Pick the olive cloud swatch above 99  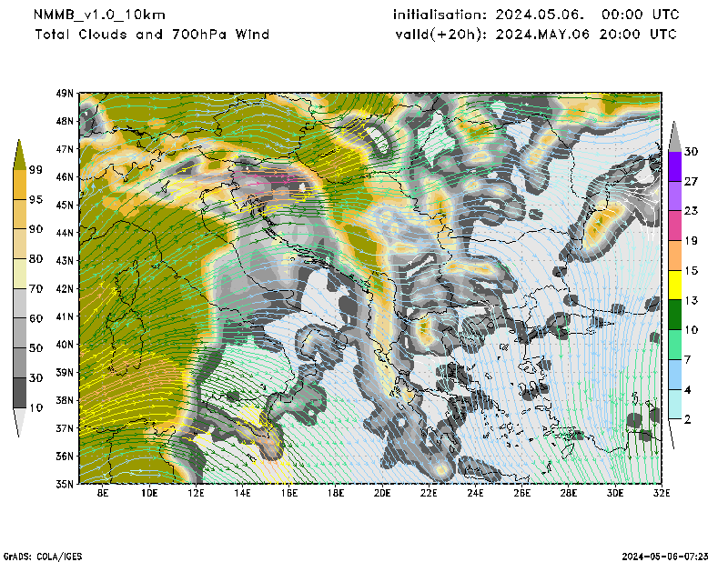(19, 156)
